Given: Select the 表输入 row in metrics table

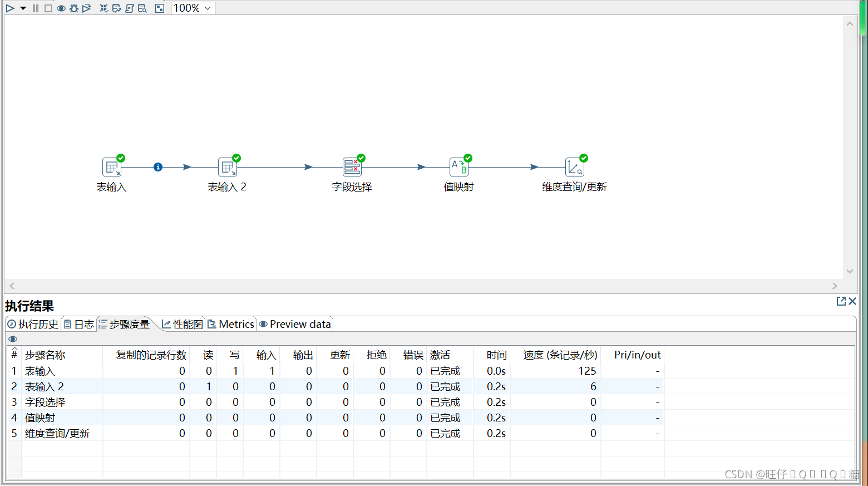Looking at the screenshot, I should coord(336,371).
